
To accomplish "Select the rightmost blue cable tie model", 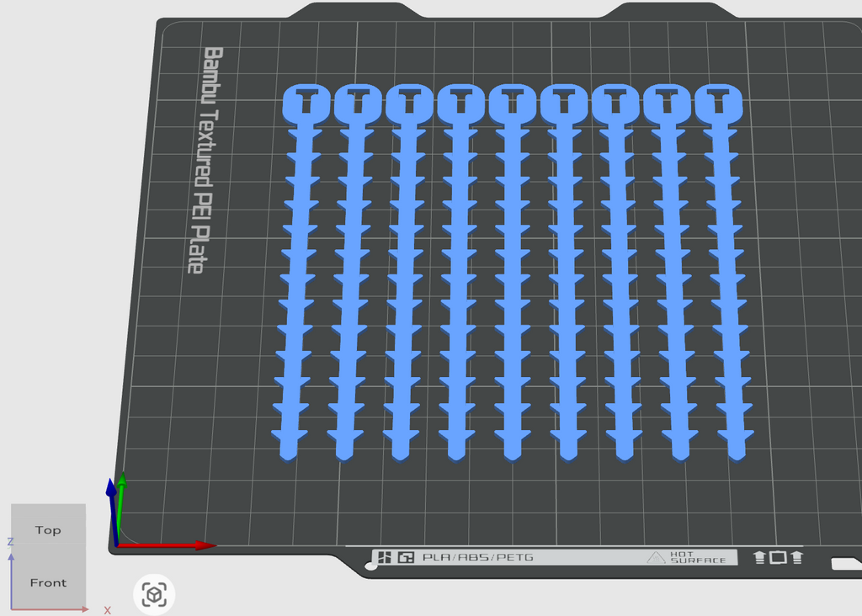I will 724,272.
